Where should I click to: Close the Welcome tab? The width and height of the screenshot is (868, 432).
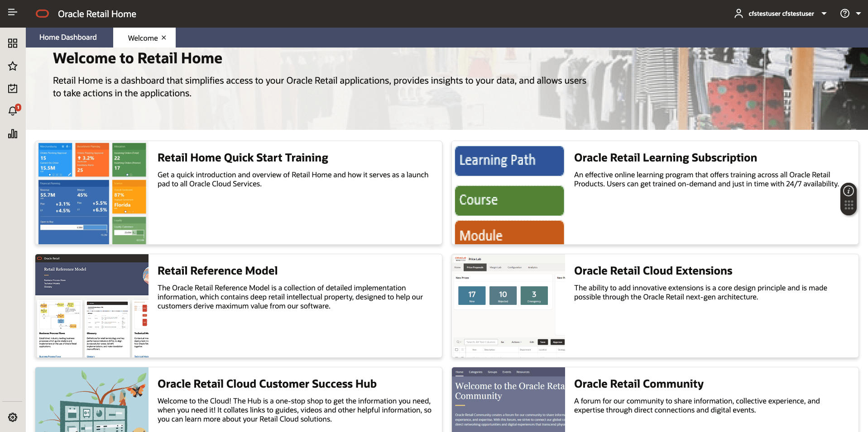click(x=164, y=38)
